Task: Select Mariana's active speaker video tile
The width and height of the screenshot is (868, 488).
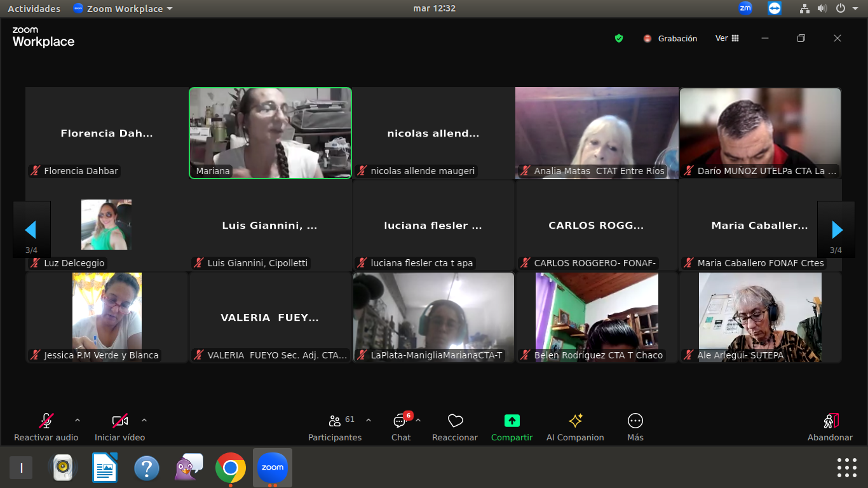Action: click(x=270, y=133)
